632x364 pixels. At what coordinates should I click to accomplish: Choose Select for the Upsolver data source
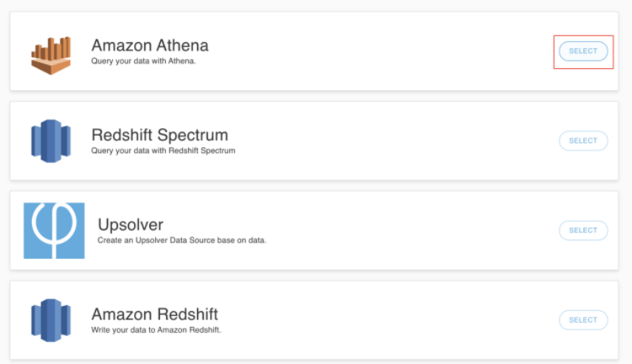(x=583, y=230)
